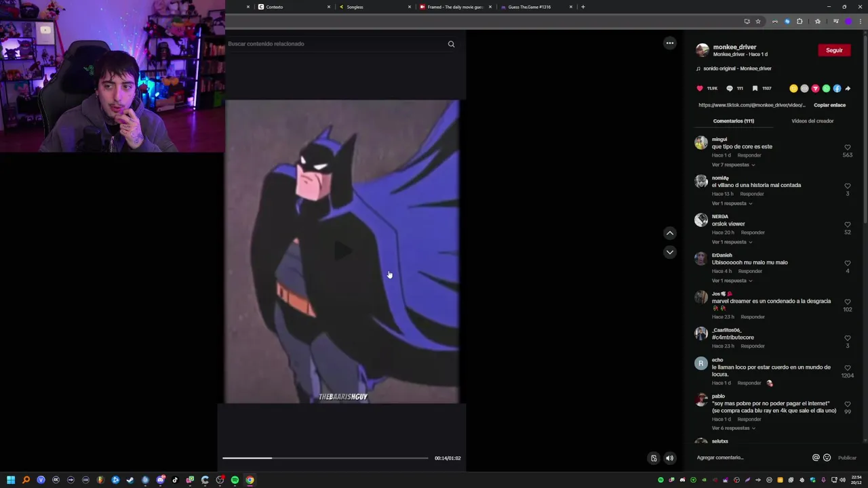Like nomi's villano comment

(847, 186)
